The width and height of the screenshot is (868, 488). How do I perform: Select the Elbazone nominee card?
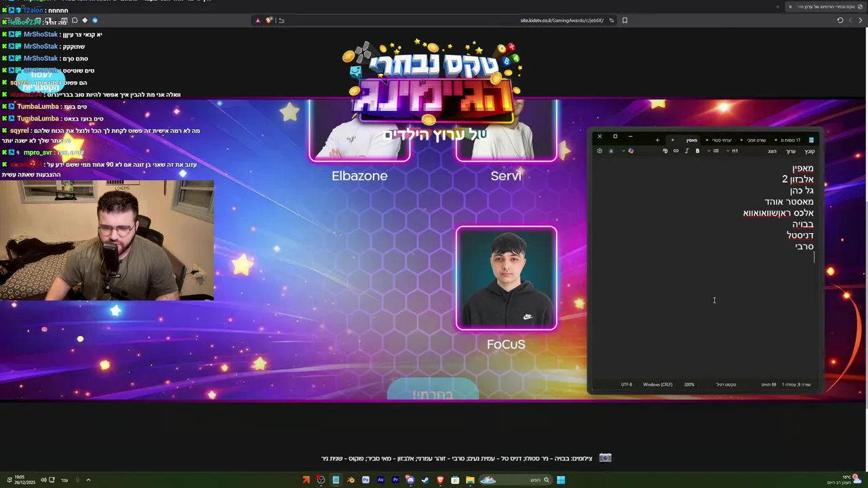click(359, 131)
